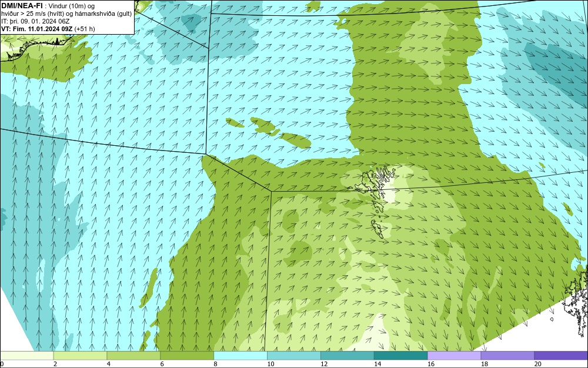This screenshot has width=588, height=368.
Task: Click the 14–16 m/s dark teal legend swatch
Action: click(x=401, y=355)
